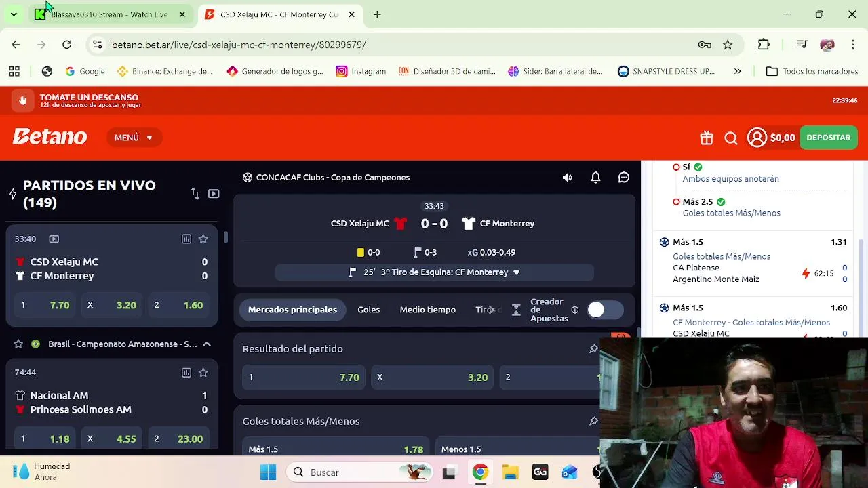Image resolution: width=868 pixels, height=488 pixels.
Task: Open the Todos los marcadores folder
Action: [812, 71]
